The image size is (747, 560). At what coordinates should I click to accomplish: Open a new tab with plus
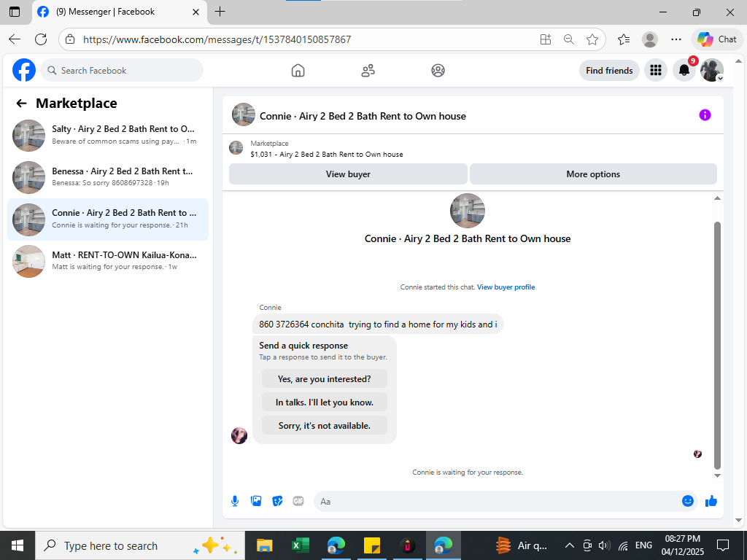(x=220, y=12)
